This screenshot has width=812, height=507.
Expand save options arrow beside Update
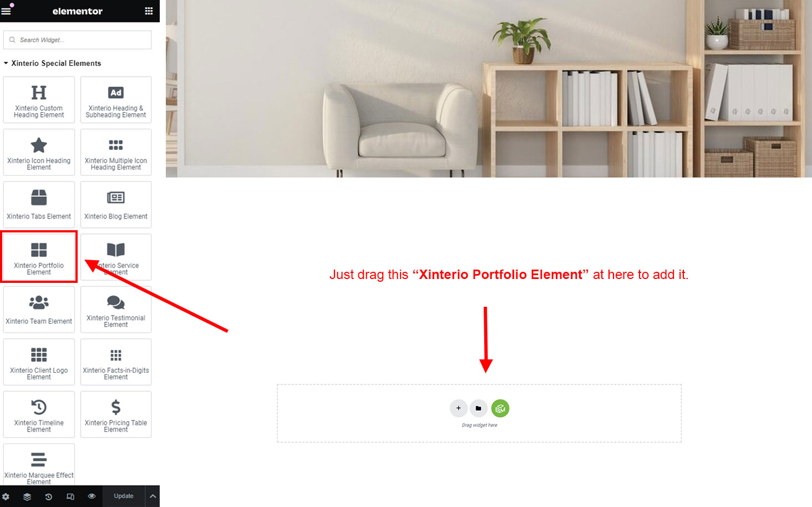click(x=153, y=496)
